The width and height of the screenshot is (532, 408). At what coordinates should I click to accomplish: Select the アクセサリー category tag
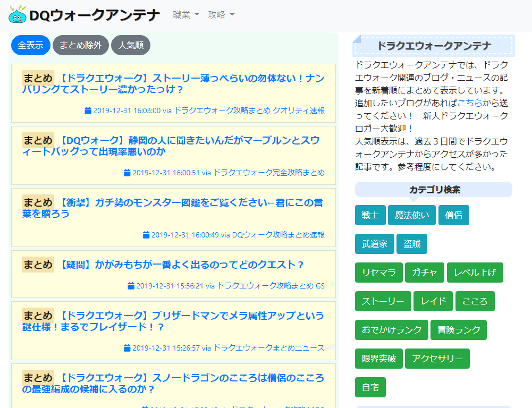(x=437, y=359)
